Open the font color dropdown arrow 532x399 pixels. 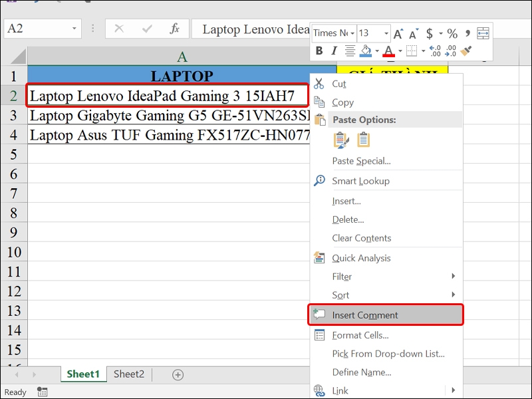point(400,51)
